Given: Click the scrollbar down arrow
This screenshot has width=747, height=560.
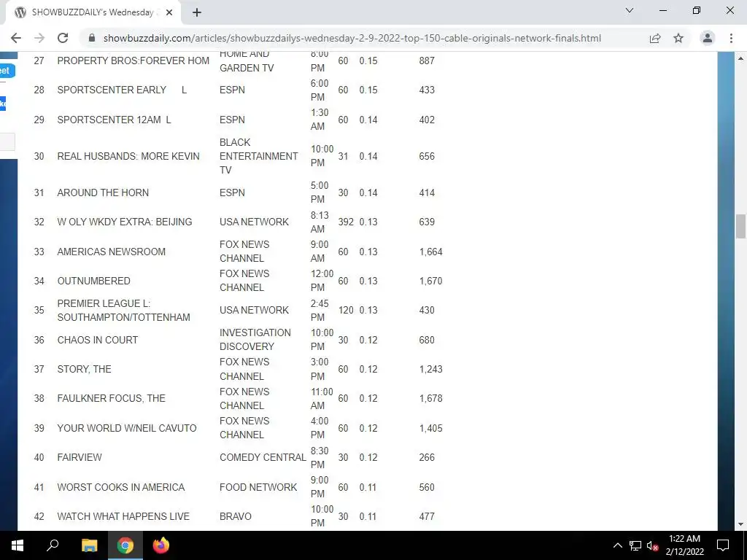Looking at the screenshot, I should click(x=740, y=524).
